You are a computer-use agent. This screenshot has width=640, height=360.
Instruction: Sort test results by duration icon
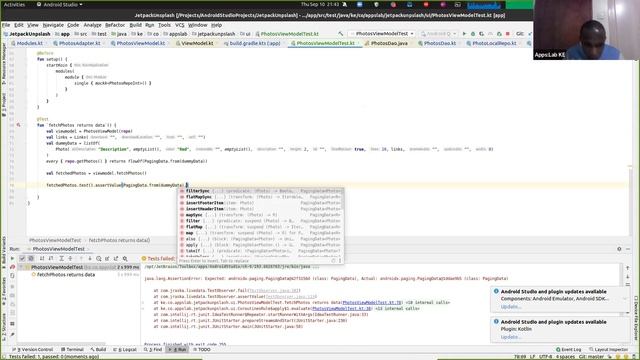click(51, 258)
